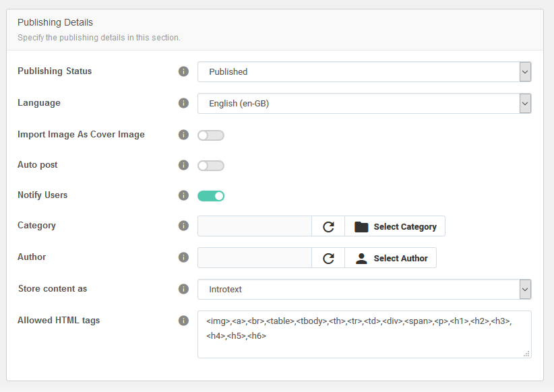Image resolution: width=554 pixels, height=392 pixels.
Task: Click the Import Image As Cover Image label
Action: pos(81,135)
